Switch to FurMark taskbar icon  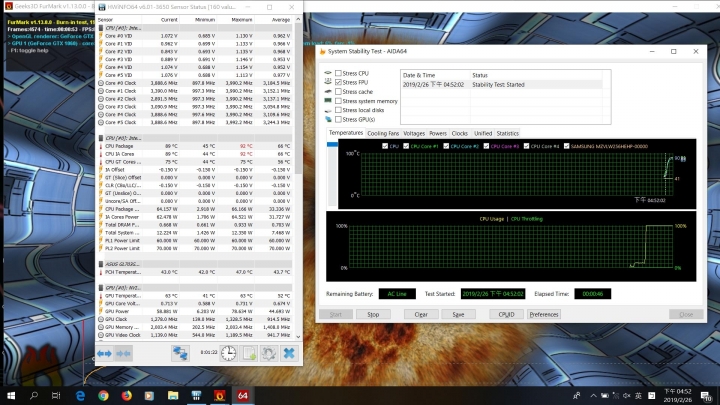point(219,395)
